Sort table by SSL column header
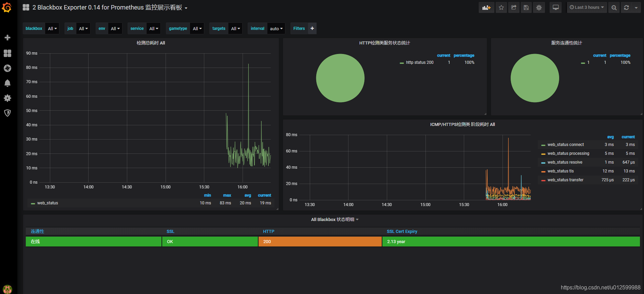 point(170,232)
